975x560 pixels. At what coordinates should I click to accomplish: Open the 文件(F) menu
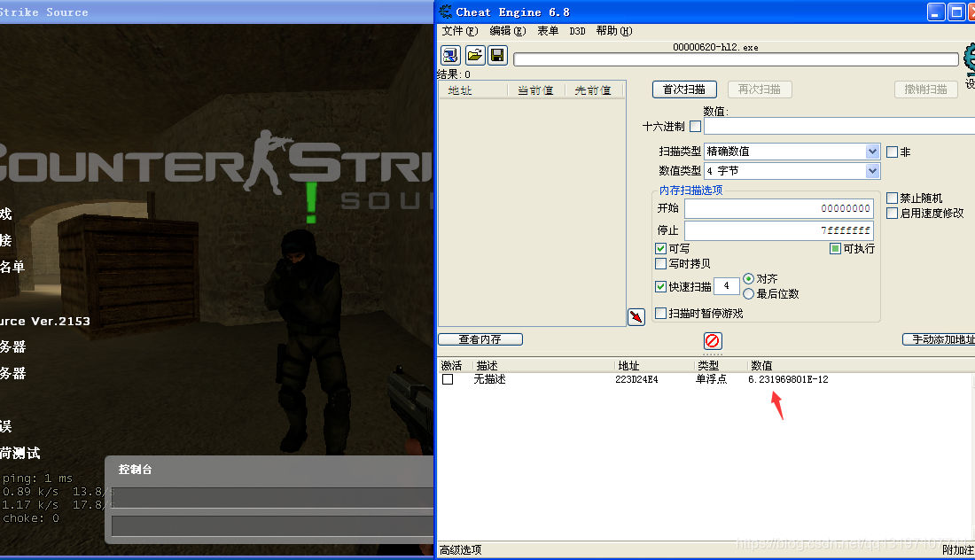(460, 31)
